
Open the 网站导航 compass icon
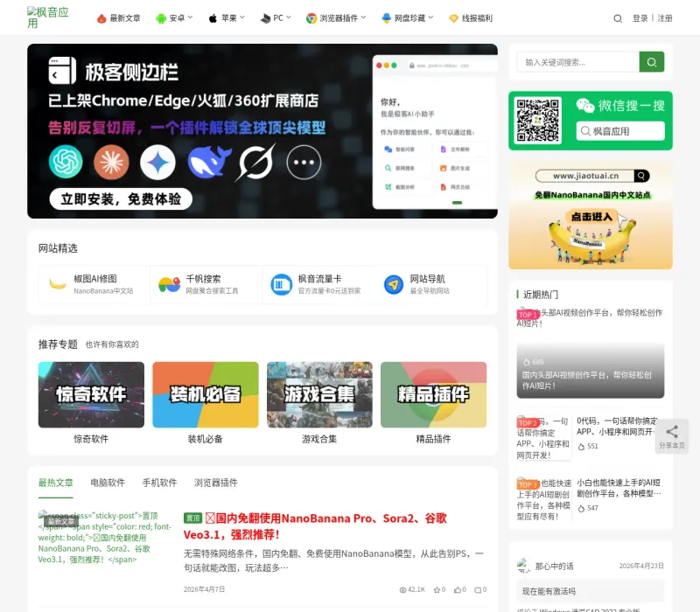[393, 284]
